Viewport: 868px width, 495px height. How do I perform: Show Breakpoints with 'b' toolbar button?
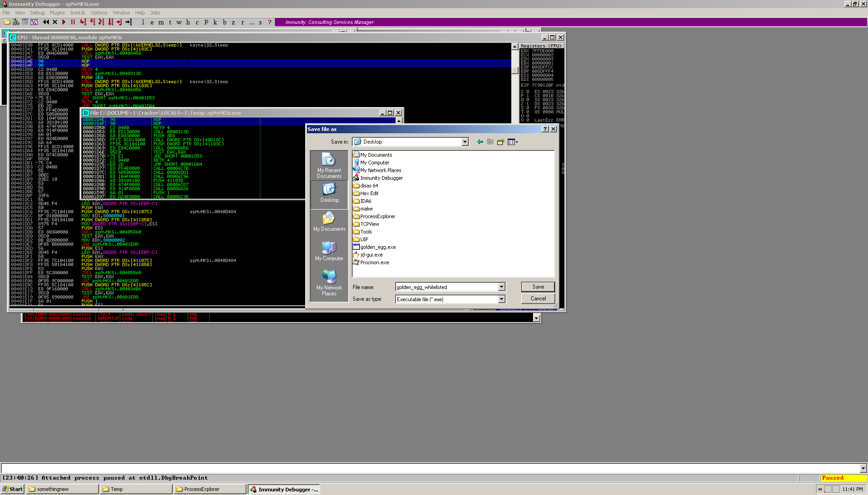(224, 22)
